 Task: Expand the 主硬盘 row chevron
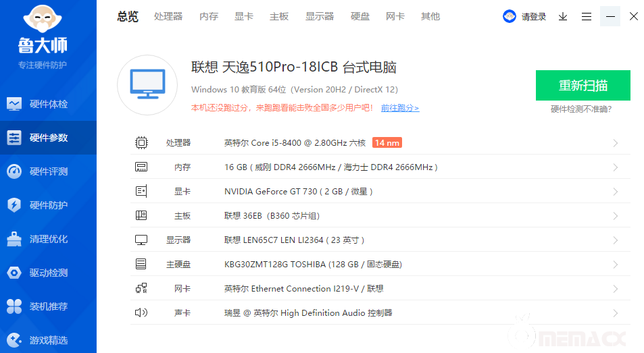point(616,265)
